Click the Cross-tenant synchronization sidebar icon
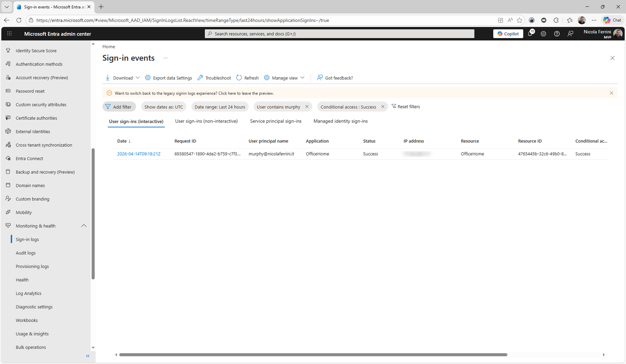 pos(8,145)
